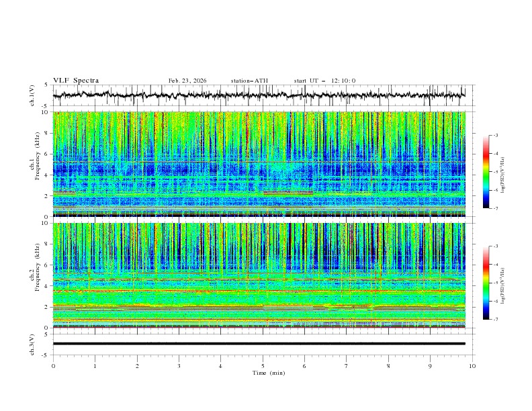Click the "-7" label on ch.2 colorbar

click(496, 320)
